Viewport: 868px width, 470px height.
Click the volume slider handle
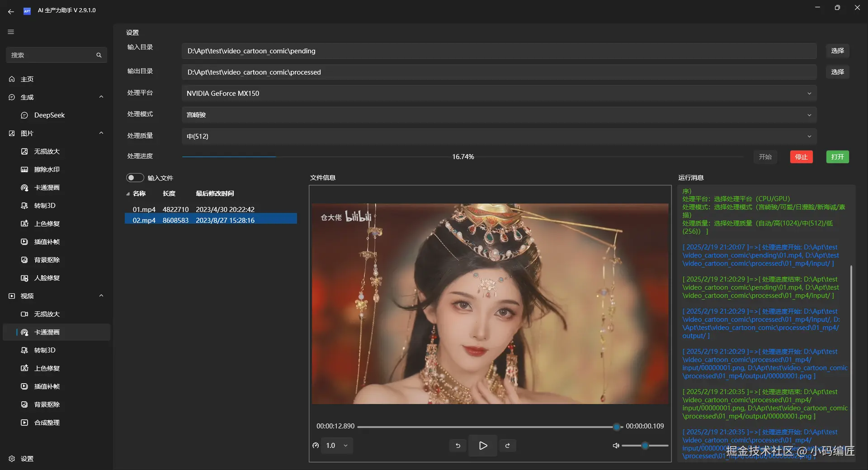(645, 446)
